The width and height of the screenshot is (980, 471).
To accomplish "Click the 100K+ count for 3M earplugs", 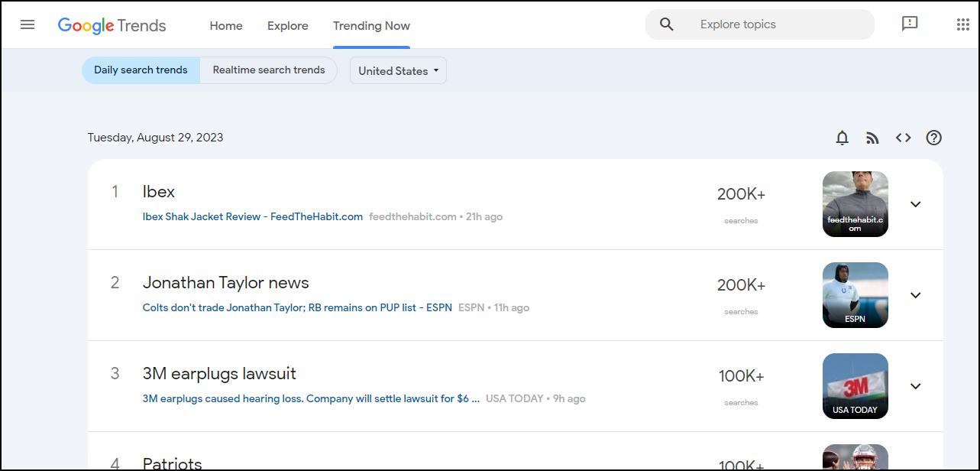I will (741, 376).
